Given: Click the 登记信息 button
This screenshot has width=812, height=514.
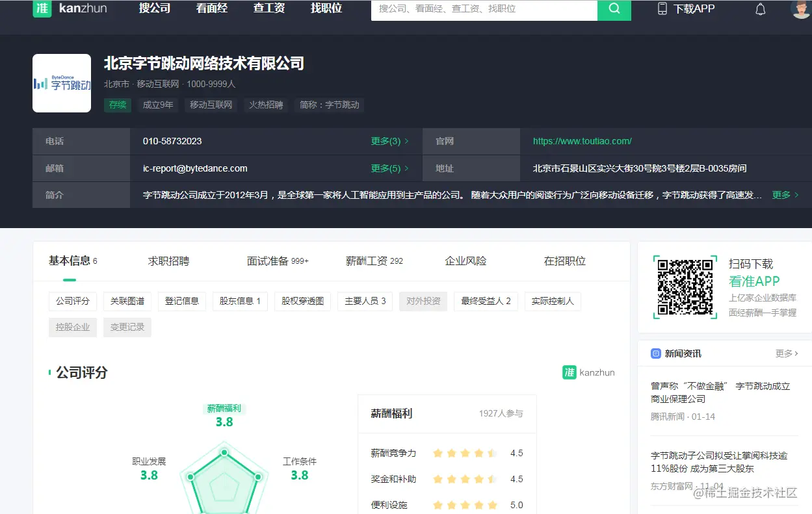Looking at the screenshot, I should tap(182, 302).
